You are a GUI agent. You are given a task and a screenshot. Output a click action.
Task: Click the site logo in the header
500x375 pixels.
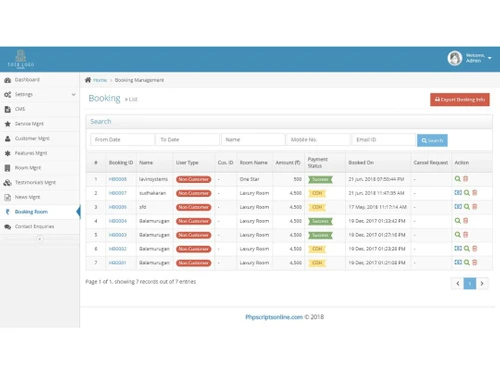click(21, 59)
